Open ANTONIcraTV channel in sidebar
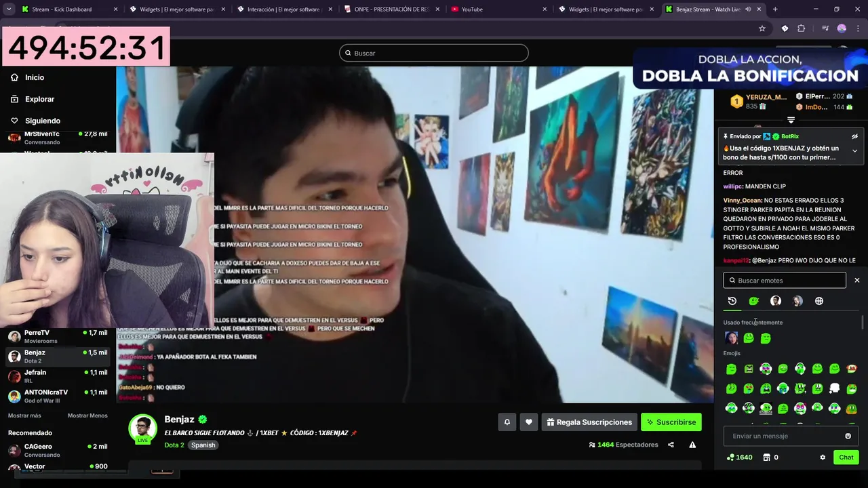Image resolution: width=868 pixels, height=488 pixels. click(58, 395)
